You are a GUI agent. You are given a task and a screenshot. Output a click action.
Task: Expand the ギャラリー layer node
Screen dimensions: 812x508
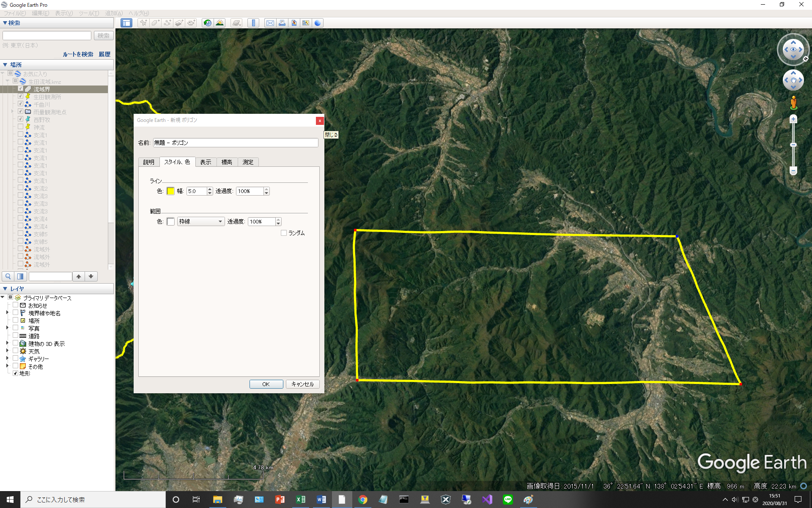coord(7,359)
